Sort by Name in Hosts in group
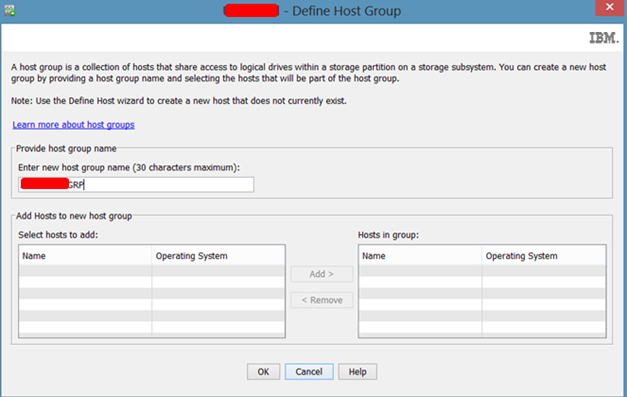The width and height of the screenshot is (627, 397). click(x=420, y=256)
